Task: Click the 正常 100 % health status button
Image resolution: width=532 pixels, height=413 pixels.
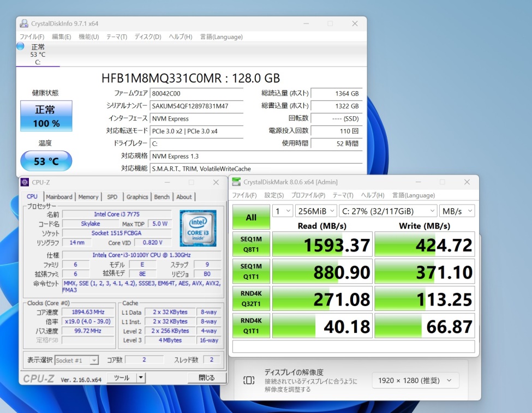Action: 46,116
